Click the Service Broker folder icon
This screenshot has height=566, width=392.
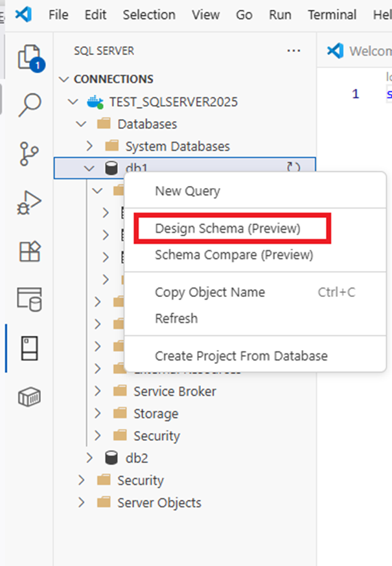(120, 391)
